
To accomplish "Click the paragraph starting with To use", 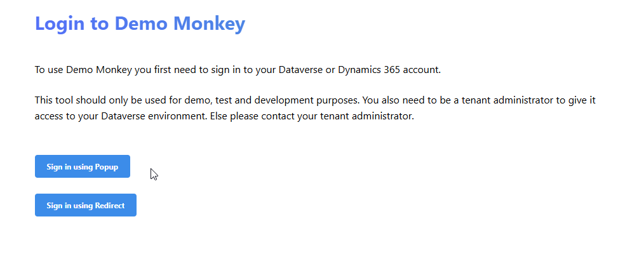I will pyautogui.click(x=238, y=70).
